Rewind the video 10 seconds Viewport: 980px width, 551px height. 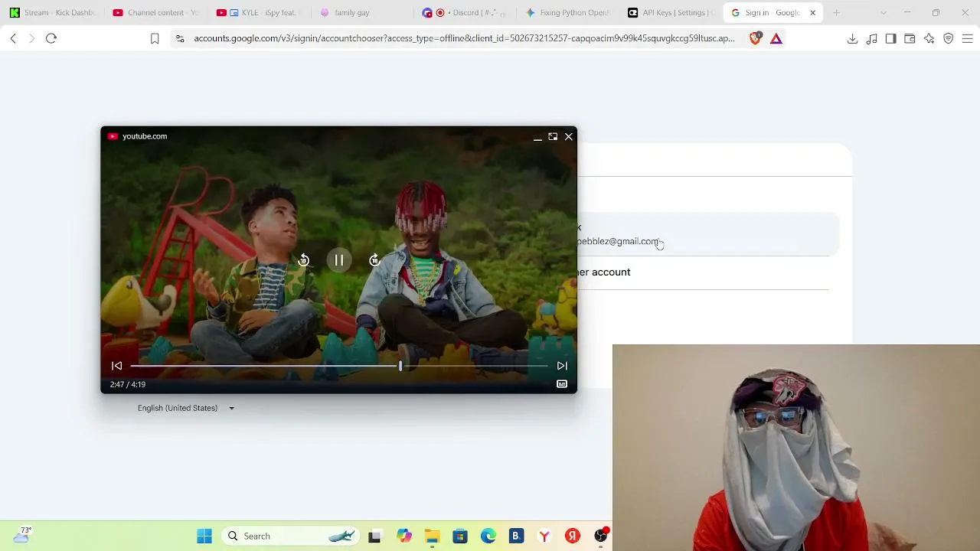pos(303,260)
